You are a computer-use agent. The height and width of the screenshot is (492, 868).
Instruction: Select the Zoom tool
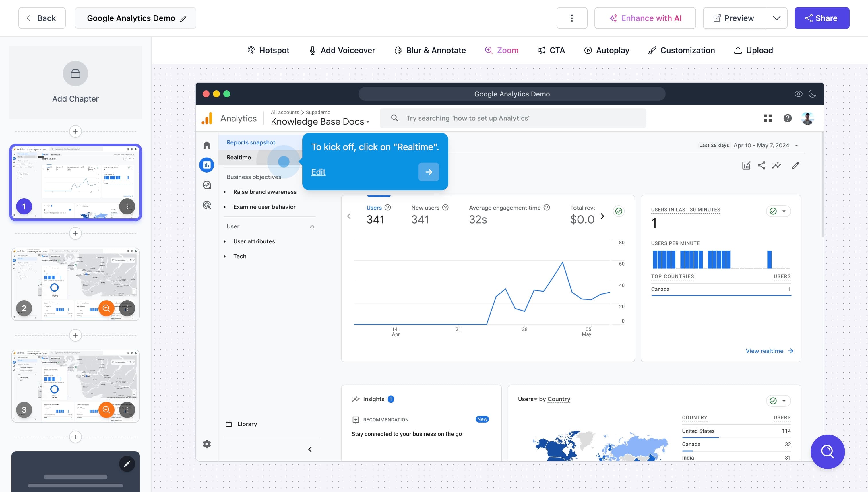[502, 50]
